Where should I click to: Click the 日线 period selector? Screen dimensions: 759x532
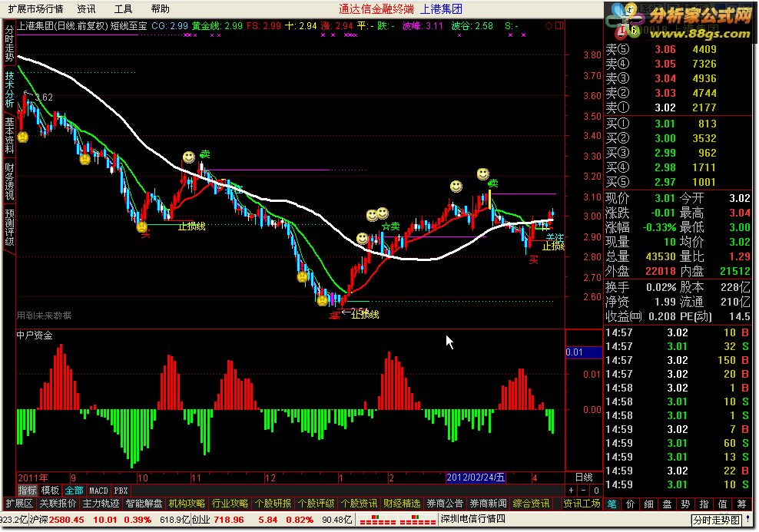585,477
